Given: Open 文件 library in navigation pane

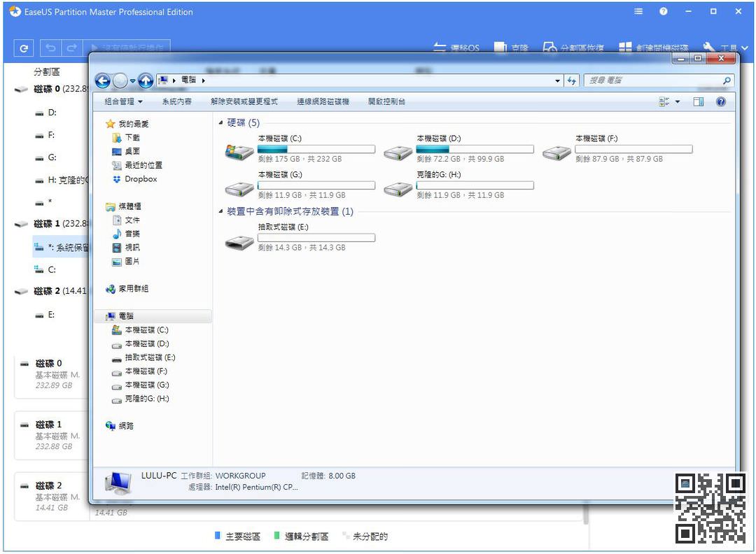Looking at the screenshot, I should [x=126, y=220].
